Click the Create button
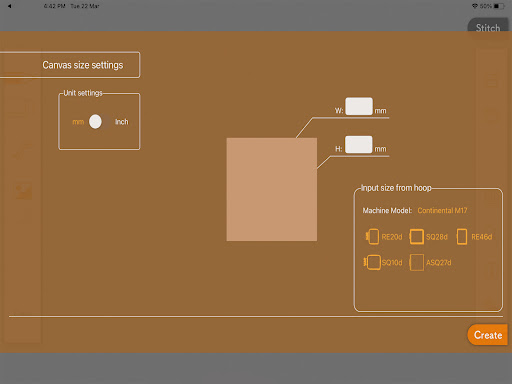This screenshot has width=512, height=384. 487,335
